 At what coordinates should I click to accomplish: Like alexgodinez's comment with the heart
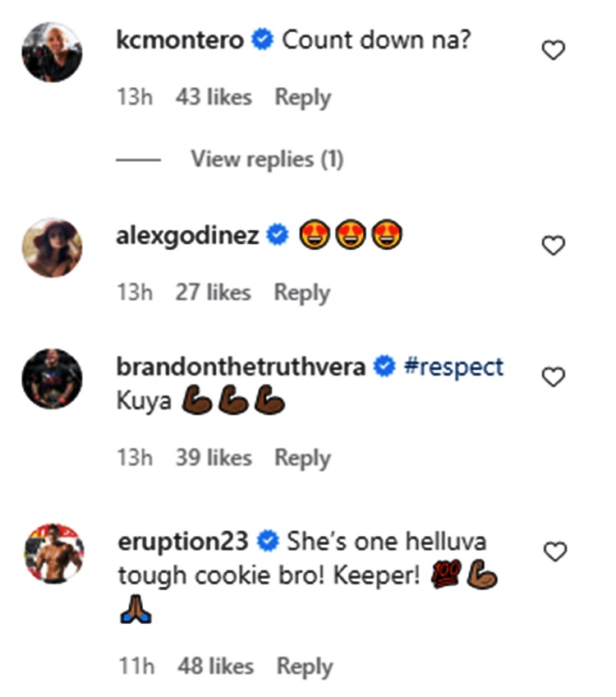554,245
